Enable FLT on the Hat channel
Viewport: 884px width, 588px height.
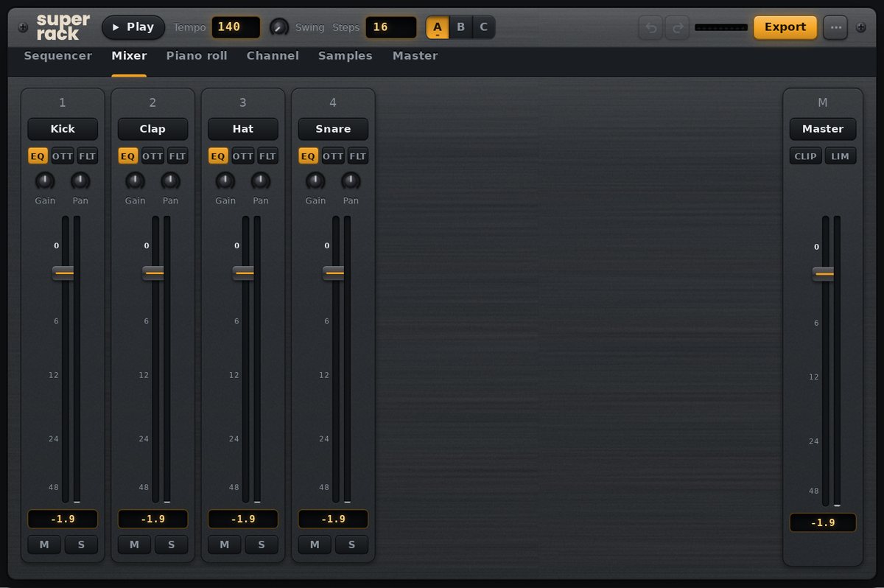(268, 156)
